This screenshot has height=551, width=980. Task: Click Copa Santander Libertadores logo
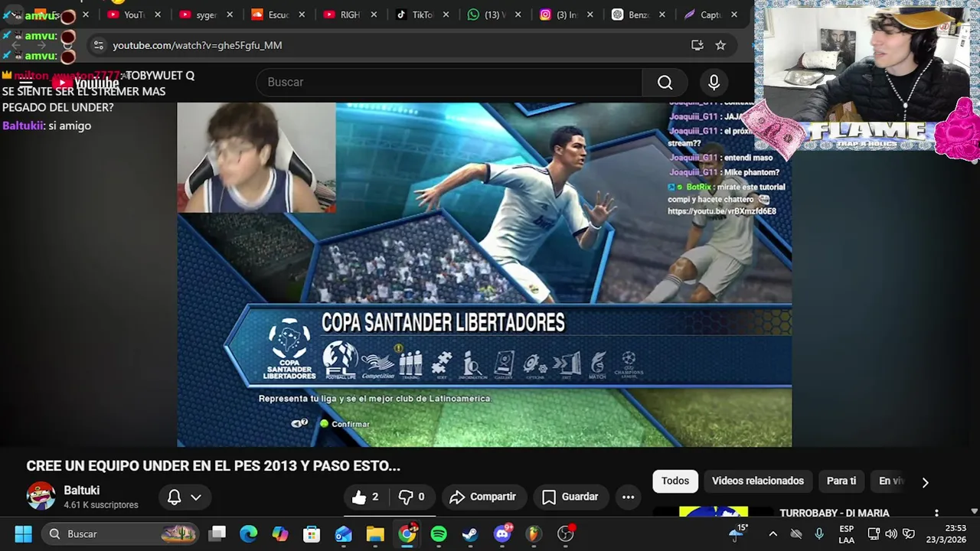[x=289, y=349]
